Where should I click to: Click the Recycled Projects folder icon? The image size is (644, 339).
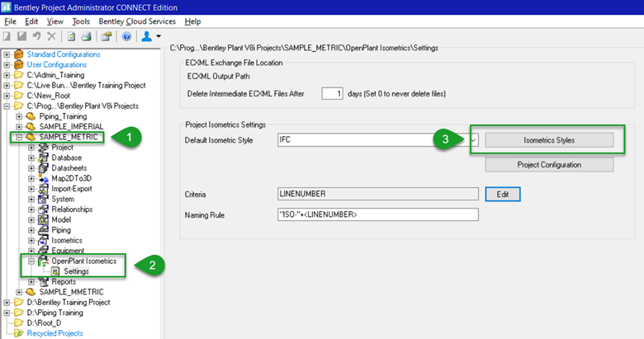point(18,333)
